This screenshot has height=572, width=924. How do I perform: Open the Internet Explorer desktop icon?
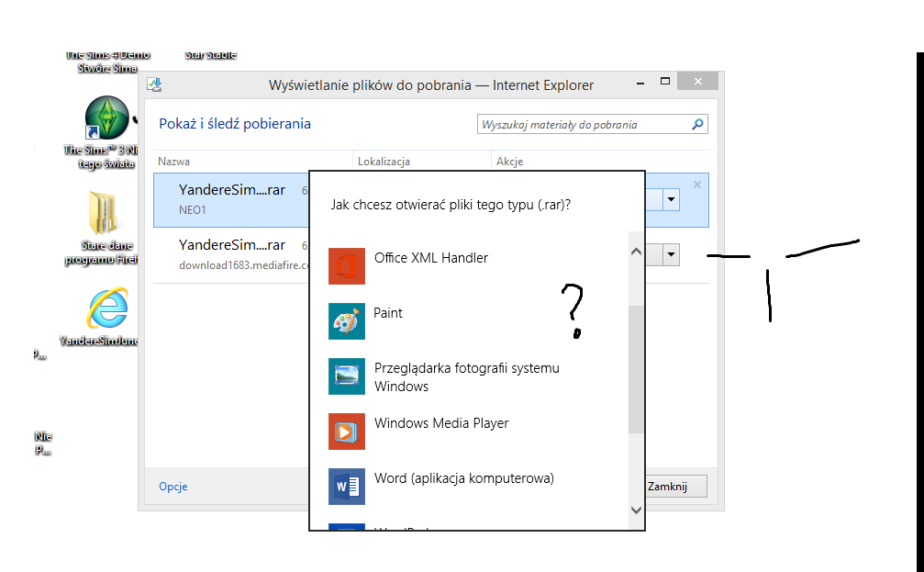pyautogui.click(x=106, y=309)
